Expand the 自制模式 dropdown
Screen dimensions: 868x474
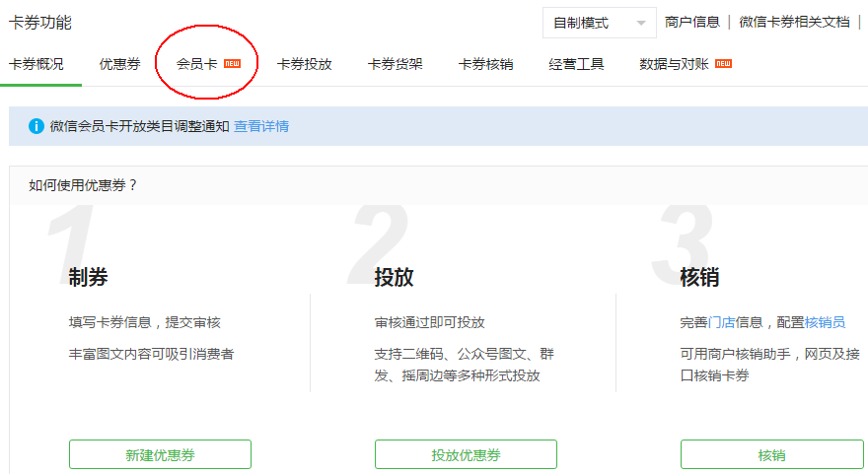(599, 23)
